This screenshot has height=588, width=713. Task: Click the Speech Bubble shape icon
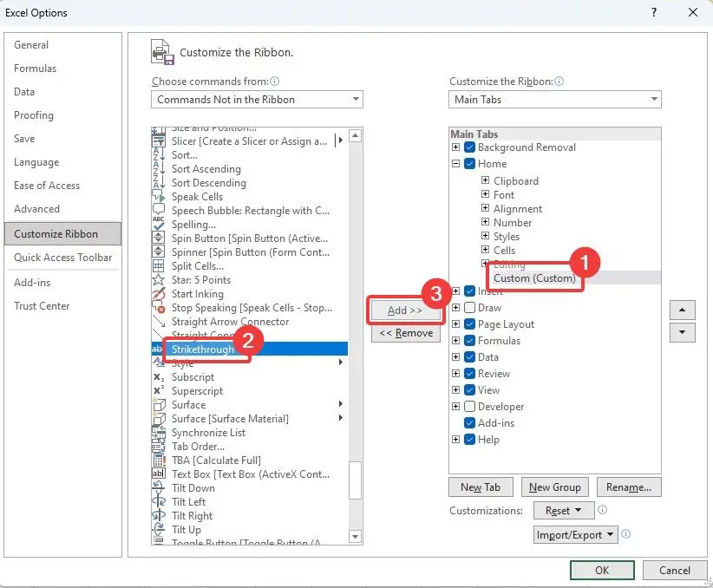coord(158,210)
